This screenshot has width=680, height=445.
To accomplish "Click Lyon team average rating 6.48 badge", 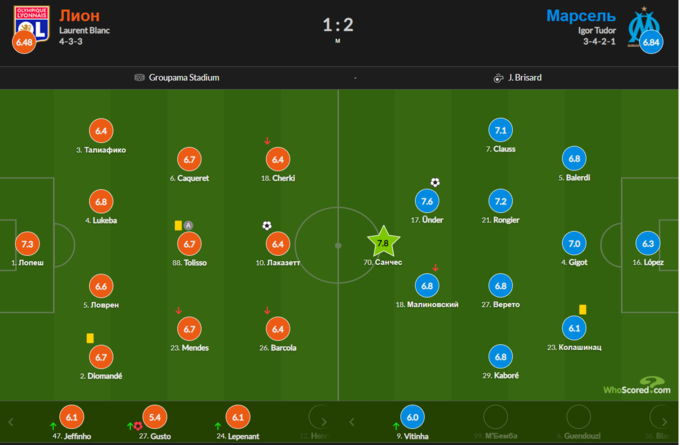I will coord(23,43).
